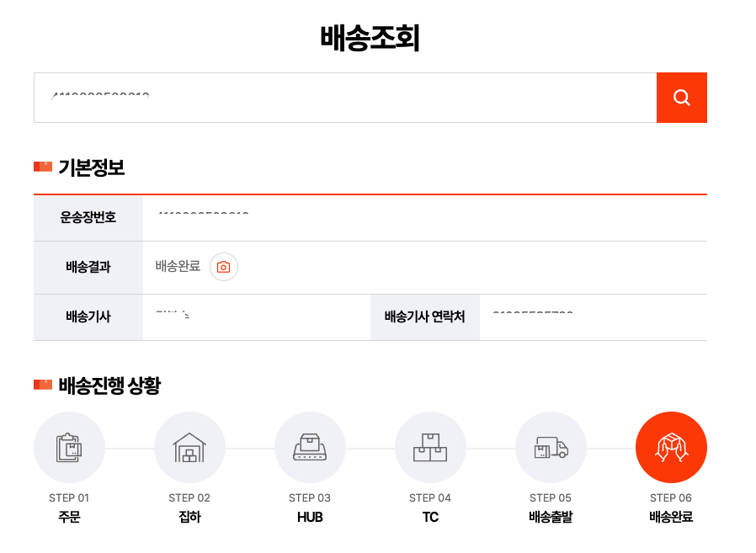Click the magnifying glass search icon

pos(681,97)
